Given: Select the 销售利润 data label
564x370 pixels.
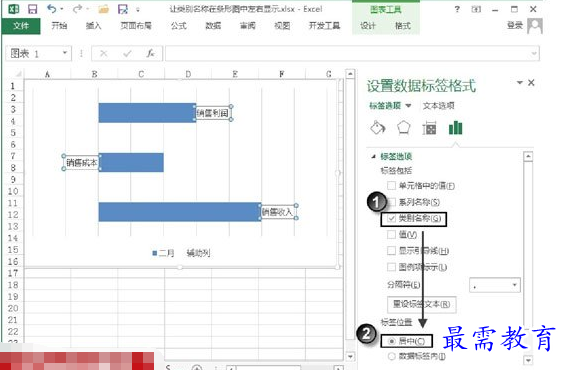Looking at the screenshot, I should pyautogui.click(x=213, y=113).
